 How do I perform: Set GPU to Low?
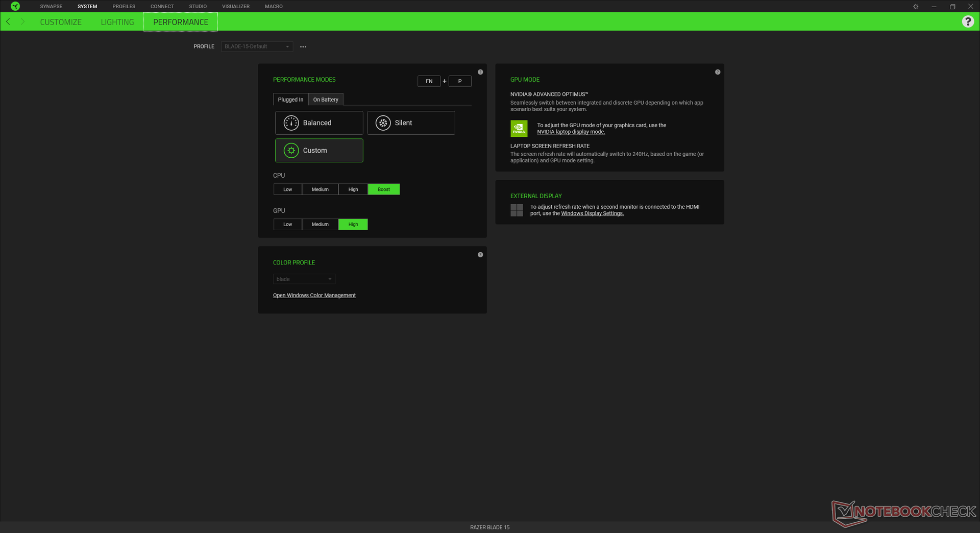tap(288, 224)
